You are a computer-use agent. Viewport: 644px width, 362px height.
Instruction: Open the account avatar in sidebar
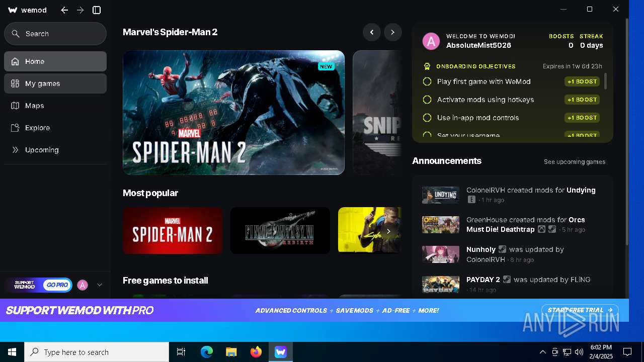coord(83,285)
